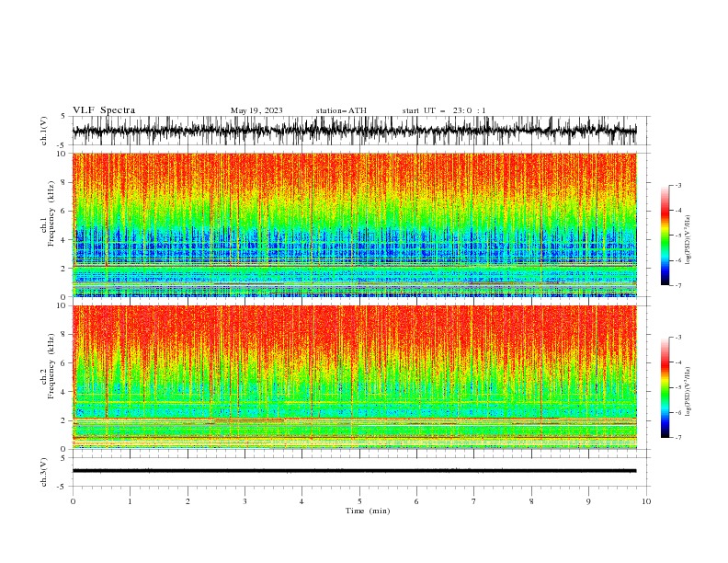
Task: Click the '-7' label on ch.2 colorbar
Action: pos(677,437)
